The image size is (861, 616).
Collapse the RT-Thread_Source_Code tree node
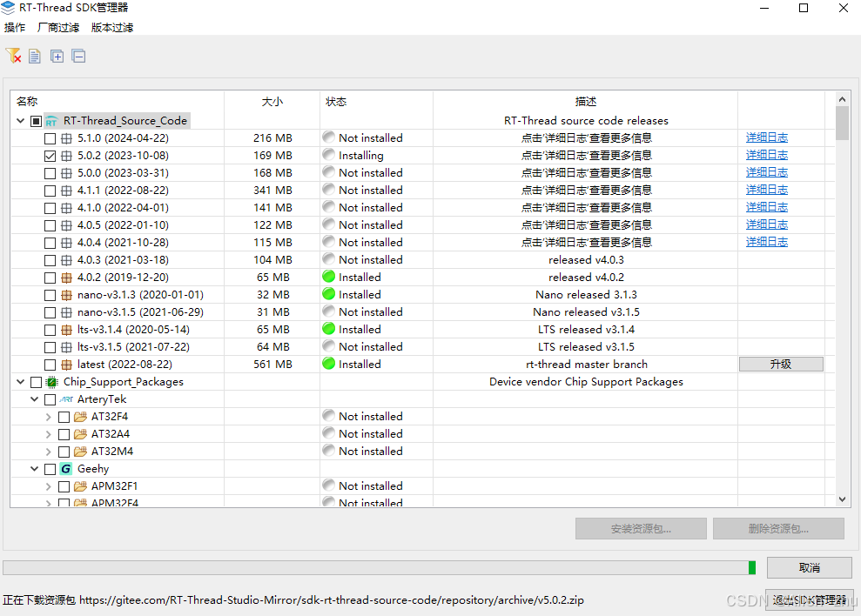point(20,121)
